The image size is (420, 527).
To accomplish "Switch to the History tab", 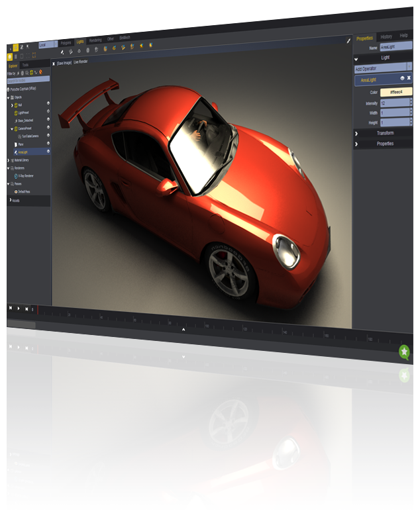I will point(386,36).
